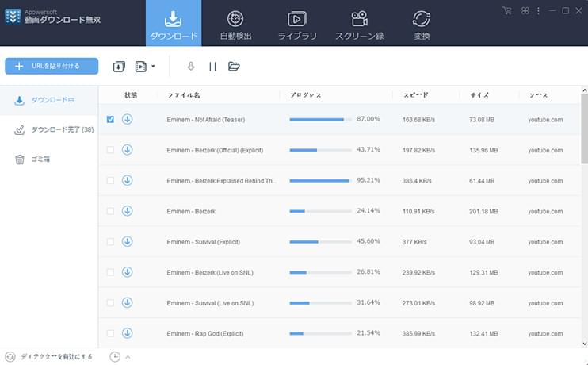Click youtube.com in the Not Afraid row
Viewport: 588px width, 365px height.
[545, 120]
